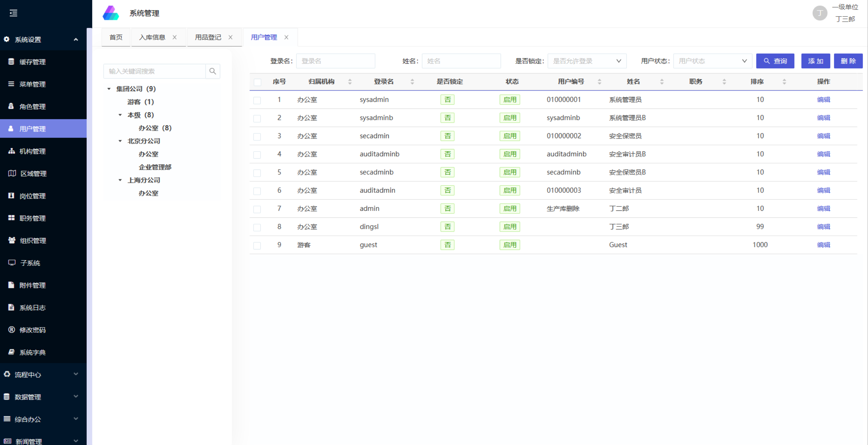This screenshot has width=868, height=445.
Task: Switch to the 用品登记 tab
Action: (208, 37)
